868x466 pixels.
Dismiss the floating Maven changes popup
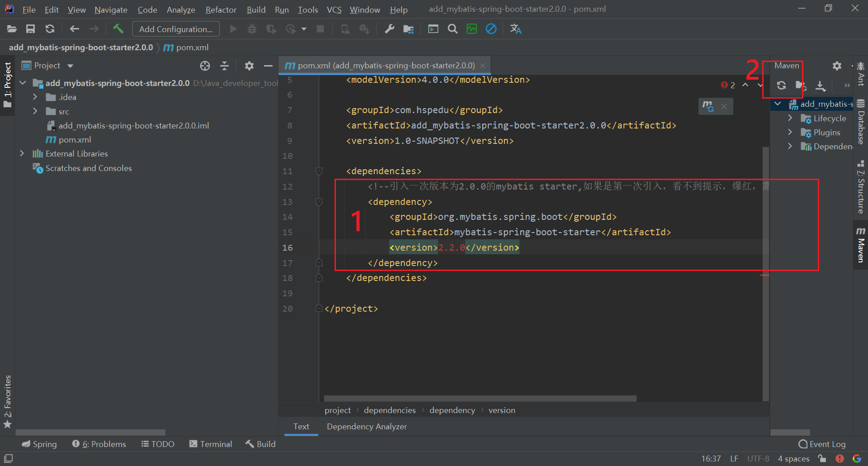click(724, 106)
